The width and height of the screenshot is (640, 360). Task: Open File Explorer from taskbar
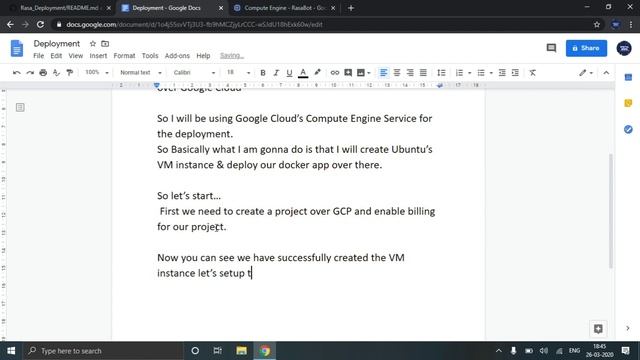[x=242, y=351]
